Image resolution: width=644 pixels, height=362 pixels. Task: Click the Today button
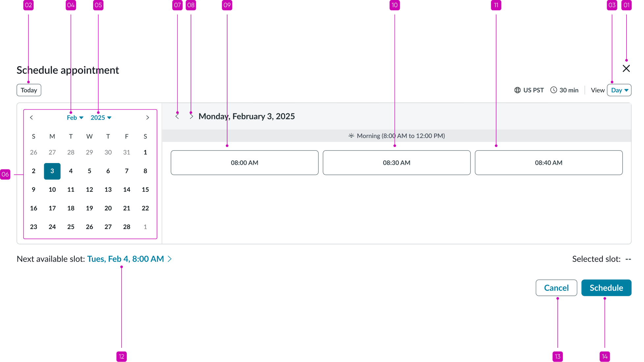(x=29, y=90)
